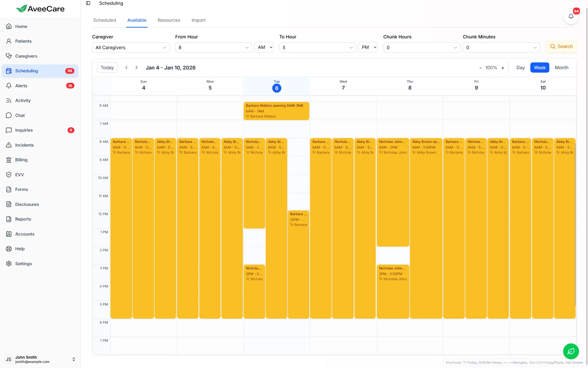The height and width of the screenshot is (368, 588).
Task: Open the Resources tab
Action: (x=169, y=20)
